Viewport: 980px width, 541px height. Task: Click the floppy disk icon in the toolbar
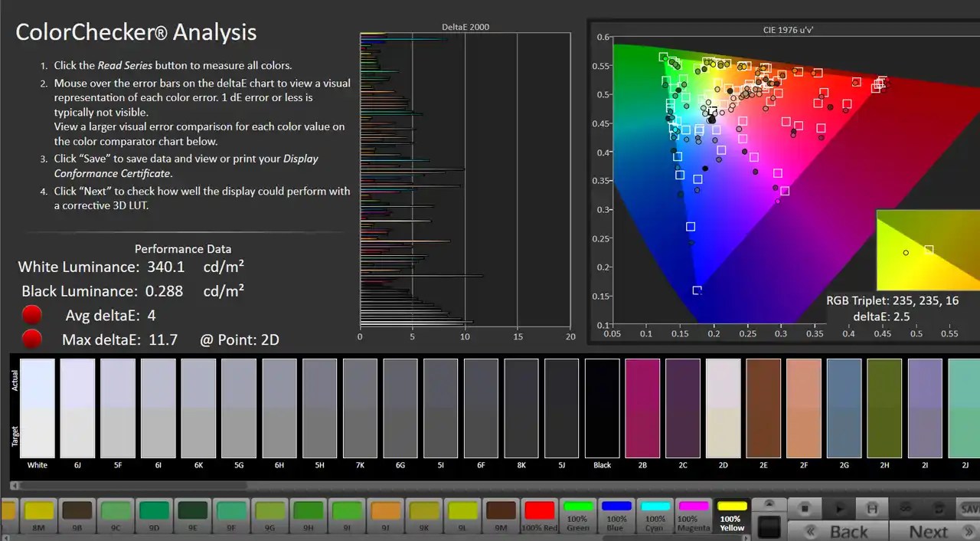coord(871,508)
